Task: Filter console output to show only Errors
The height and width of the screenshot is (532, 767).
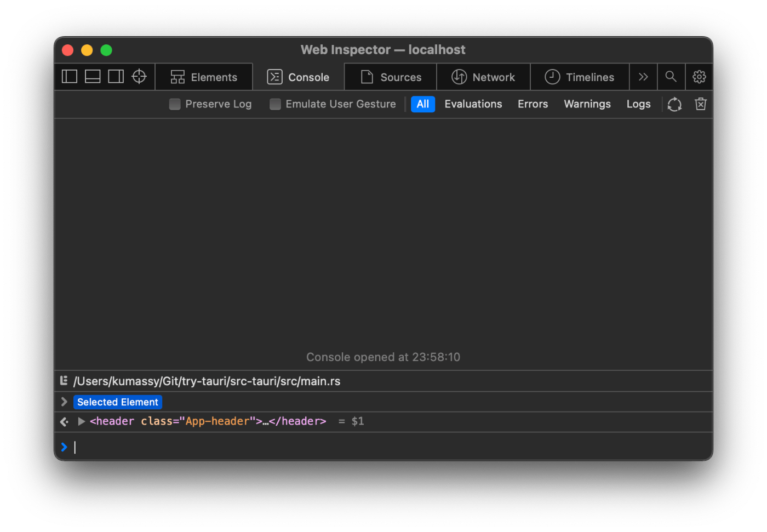Action: 532,104
